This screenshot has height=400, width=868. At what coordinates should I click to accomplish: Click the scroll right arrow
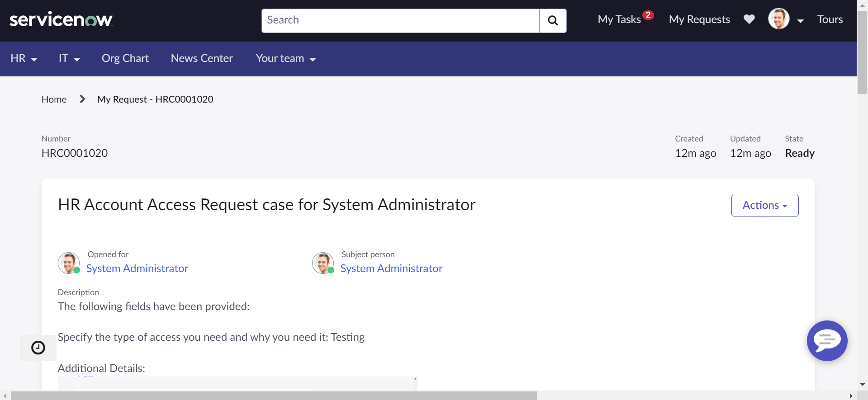coord(851,396)
